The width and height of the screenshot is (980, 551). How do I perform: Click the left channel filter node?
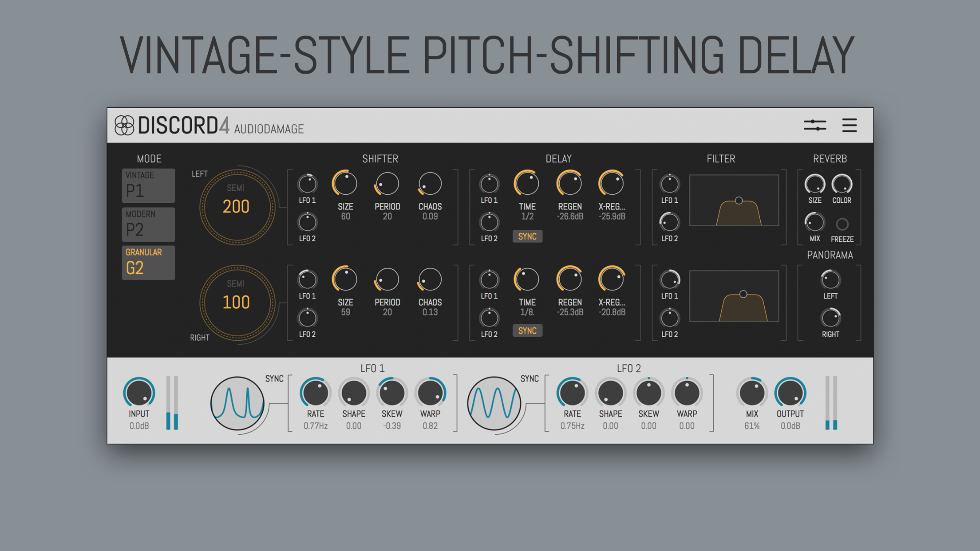[x=739, y=201]
